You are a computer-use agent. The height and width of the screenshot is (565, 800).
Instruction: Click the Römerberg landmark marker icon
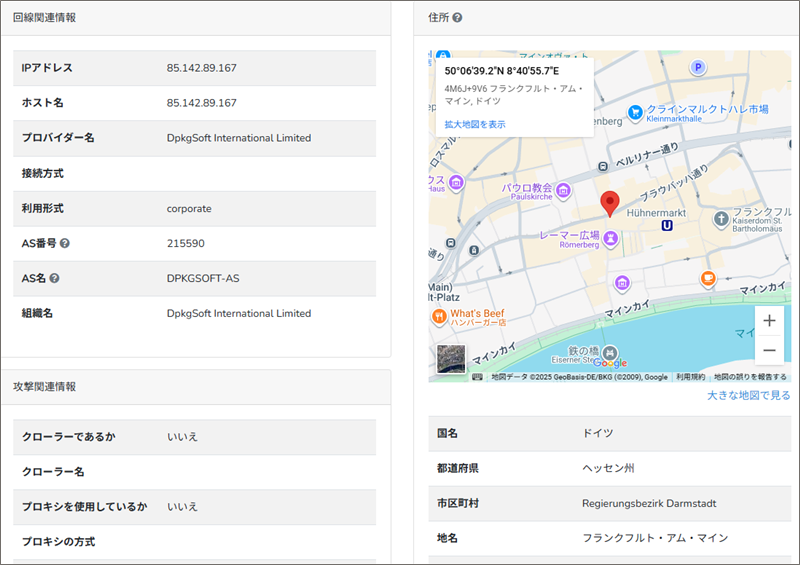pyautogui.click(x=609, y=237)
